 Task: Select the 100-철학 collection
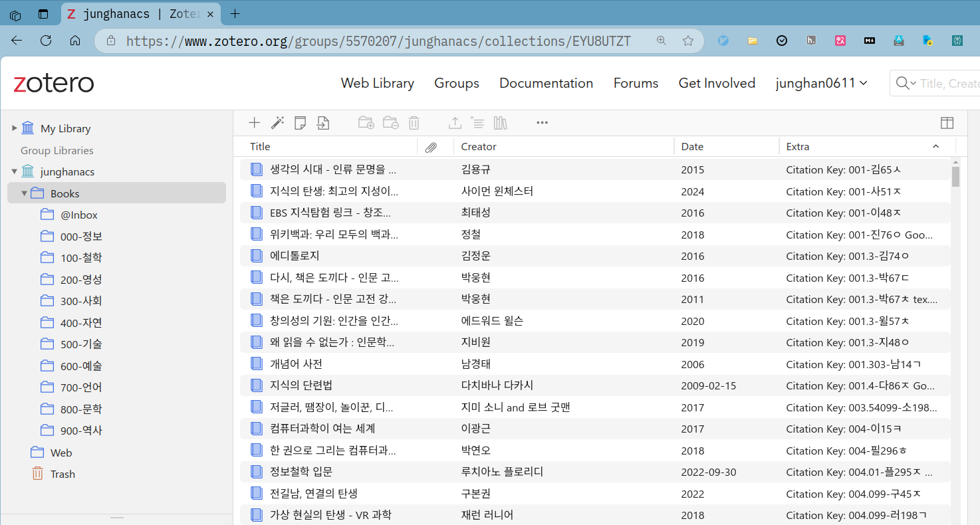[81, 258]
